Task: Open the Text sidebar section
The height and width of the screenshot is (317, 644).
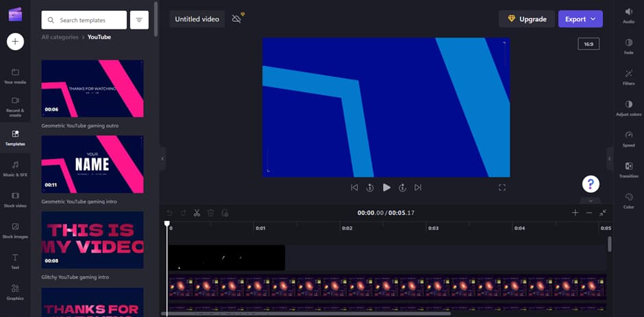Action: tap(15, 261)
